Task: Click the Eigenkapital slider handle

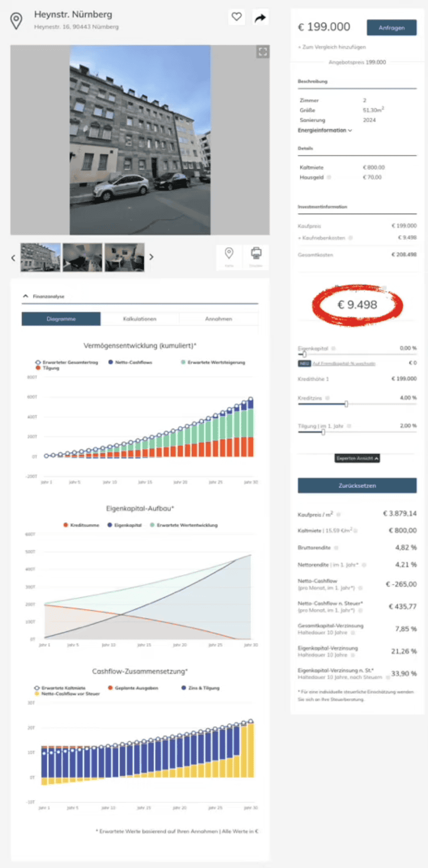Action: pyautogui.click(x=304, y=354)
